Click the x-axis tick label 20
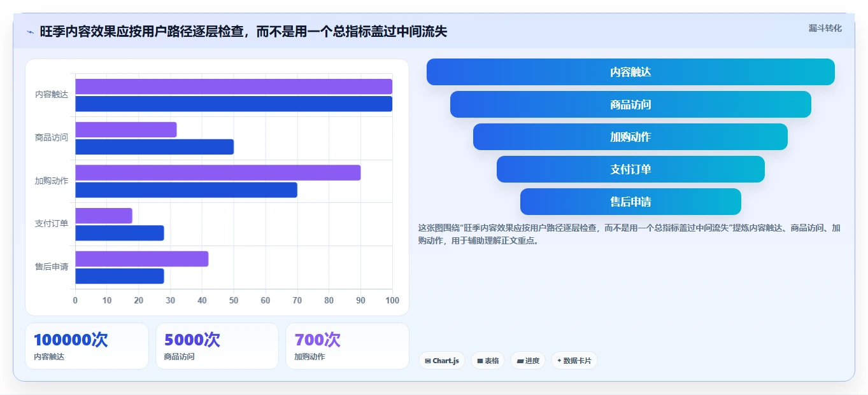868x395 pixels. (x=139, y=300)
